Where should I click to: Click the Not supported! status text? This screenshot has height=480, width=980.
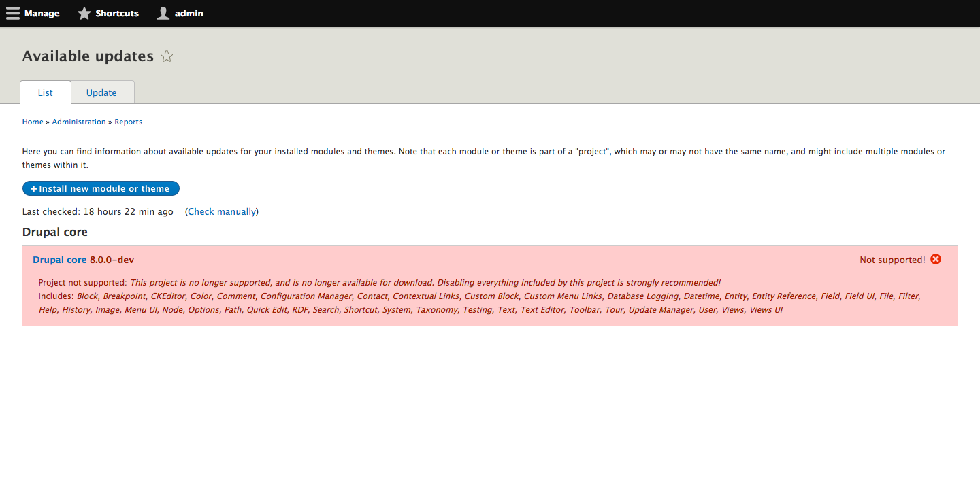point(892,260)
